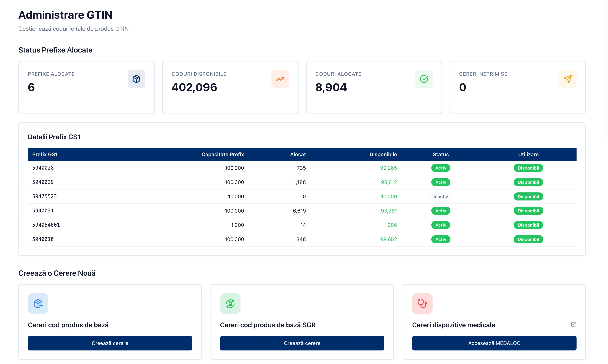Click the Prefix GS1 column header
The width and height of the screenshot is (608, 364).
click(45, 154)
